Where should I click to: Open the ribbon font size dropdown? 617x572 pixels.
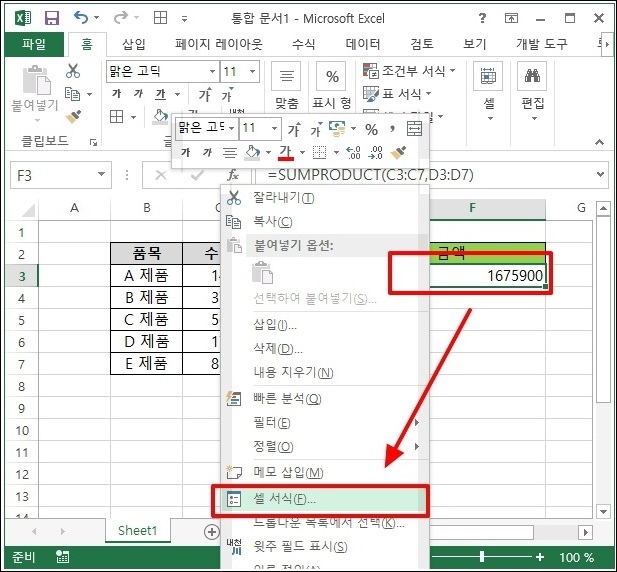point(252,72)
